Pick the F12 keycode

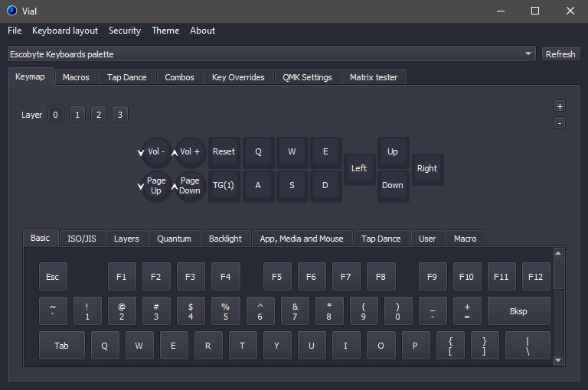(535, 277)
